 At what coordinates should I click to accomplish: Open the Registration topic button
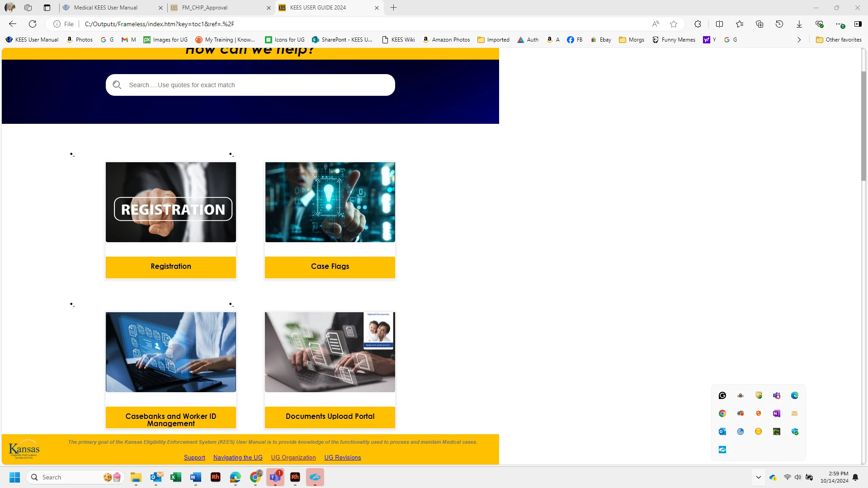[171, 267]
